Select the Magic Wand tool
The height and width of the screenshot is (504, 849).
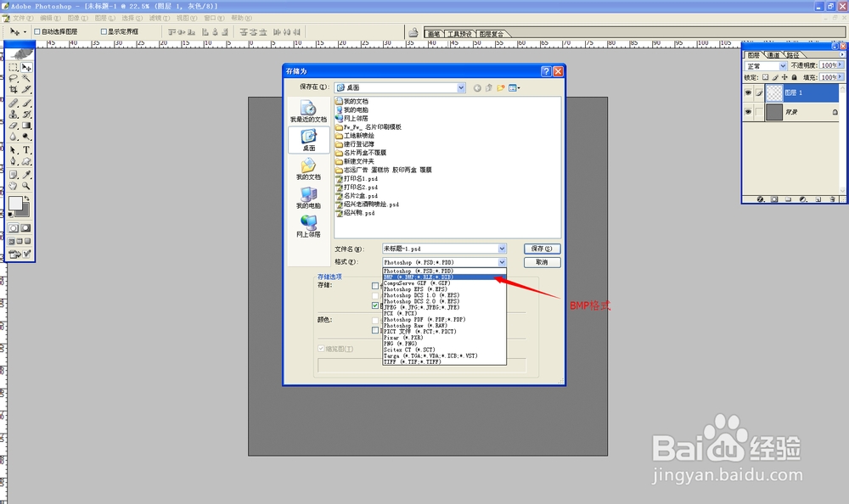(26, 79)
